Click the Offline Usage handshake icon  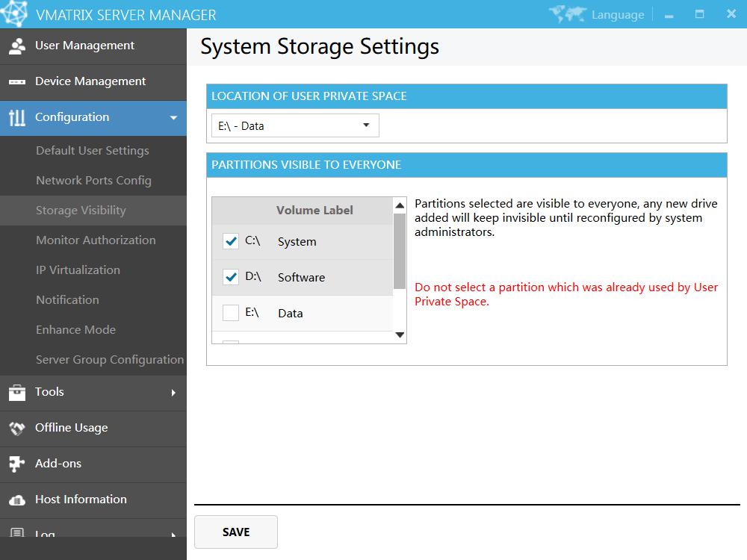[17, 429]
